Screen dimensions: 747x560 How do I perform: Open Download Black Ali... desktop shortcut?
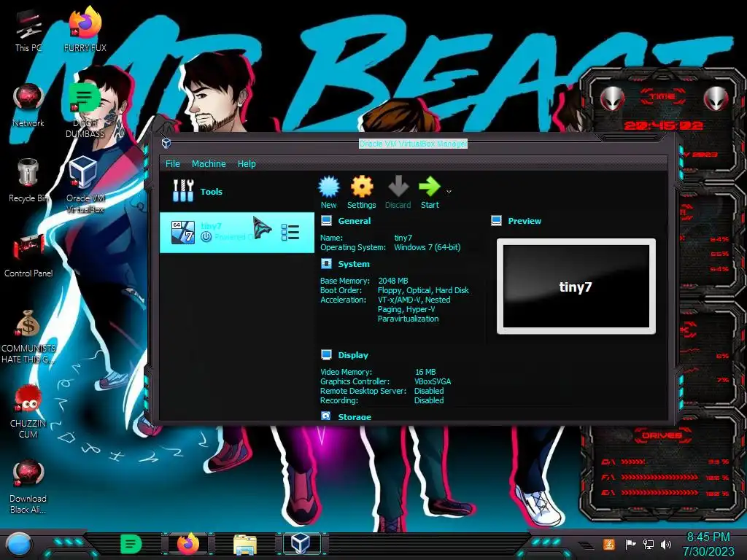(28, 486)
